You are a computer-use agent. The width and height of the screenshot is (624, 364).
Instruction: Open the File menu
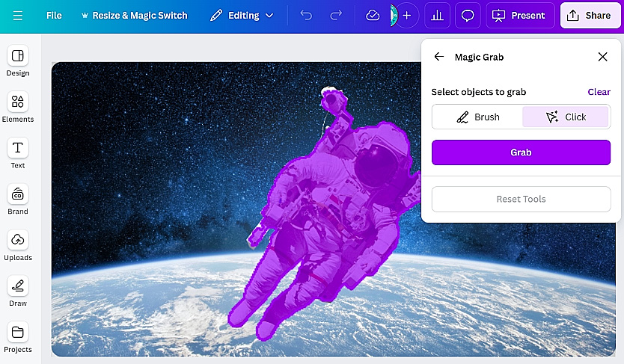click(x=54, y=16)
